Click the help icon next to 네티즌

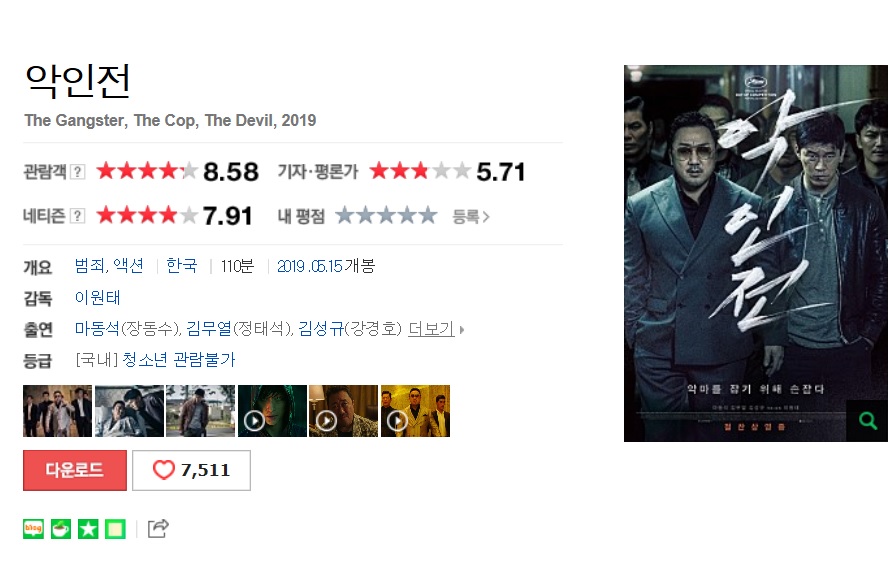(x=78, y=216)
